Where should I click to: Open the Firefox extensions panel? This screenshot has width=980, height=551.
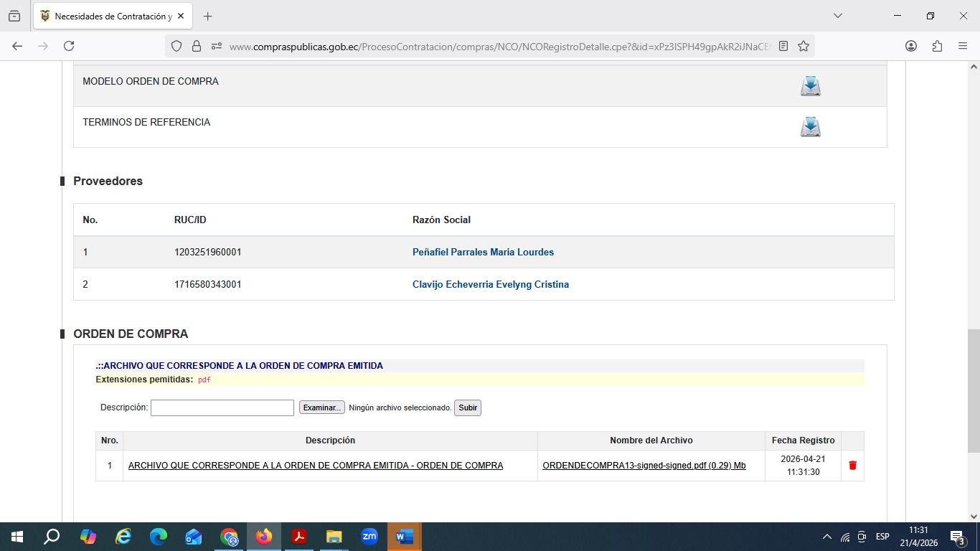click(x=937, y=46)
